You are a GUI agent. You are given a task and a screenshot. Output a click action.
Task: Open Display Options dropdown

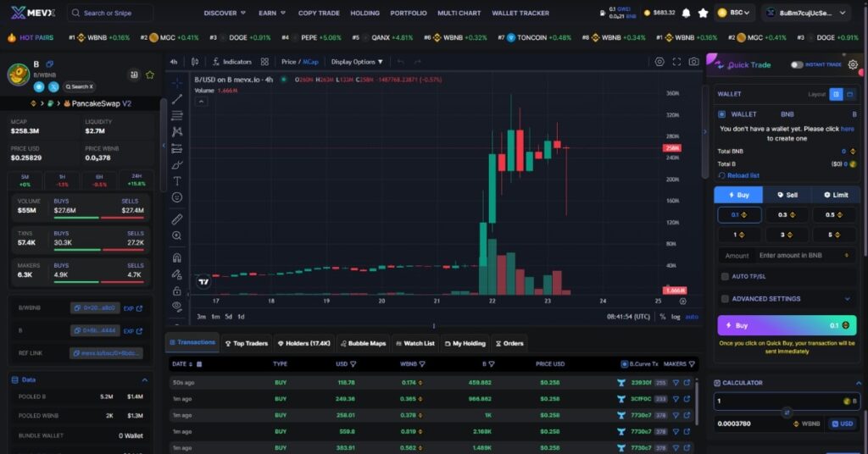357,62
